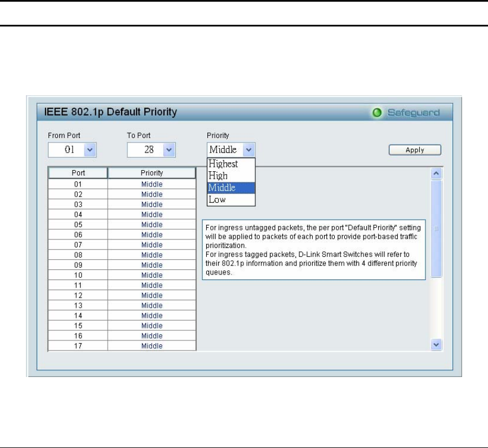Select port 07 row cell
488x448 pixels.
point(78,245)
